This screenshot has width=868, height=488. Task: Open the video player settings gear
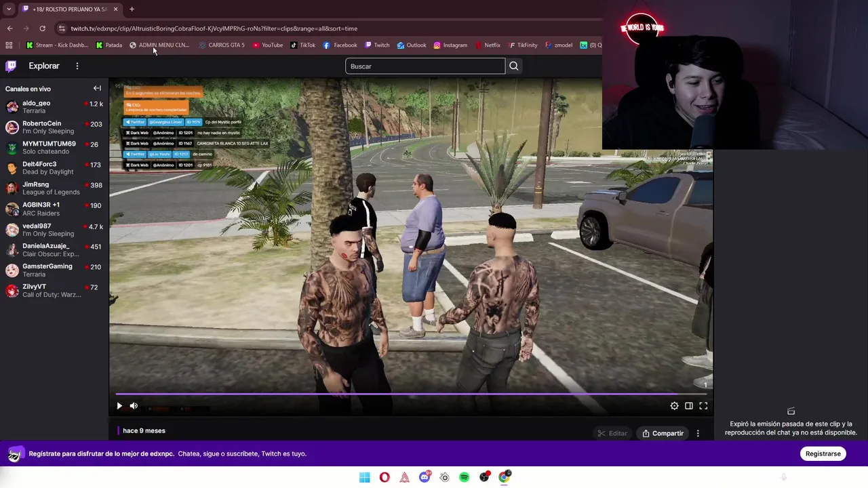(674, 406)
